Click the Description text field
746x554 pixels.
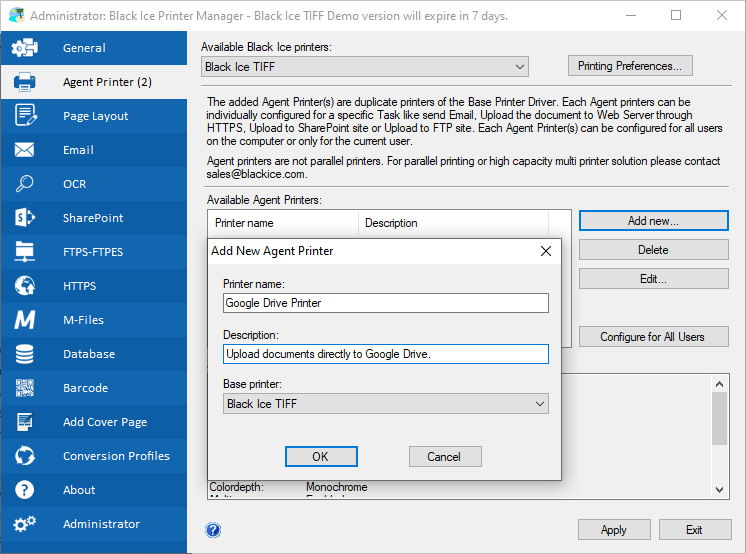point(386,354)
